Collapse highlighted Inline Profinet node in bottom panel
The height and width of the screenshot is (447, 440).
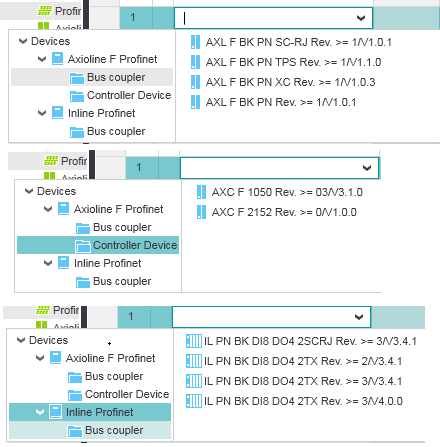point(40,412)
